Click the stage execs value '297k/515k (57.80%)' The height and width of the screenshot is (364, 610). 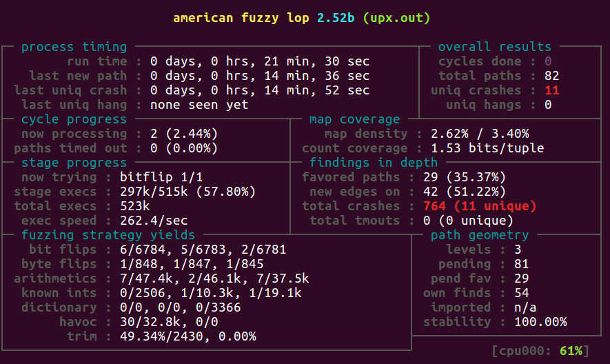click(x=187, y=192)
